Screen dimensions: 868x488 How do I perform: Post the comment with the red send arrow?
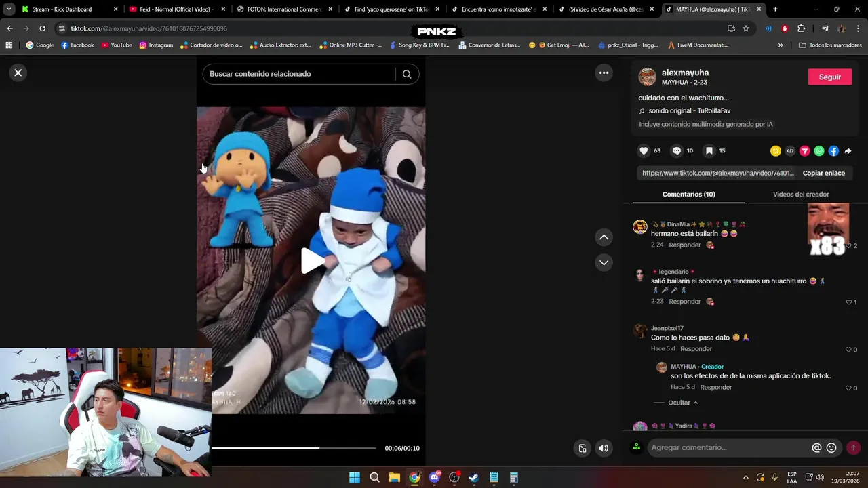tap(853, 447)
